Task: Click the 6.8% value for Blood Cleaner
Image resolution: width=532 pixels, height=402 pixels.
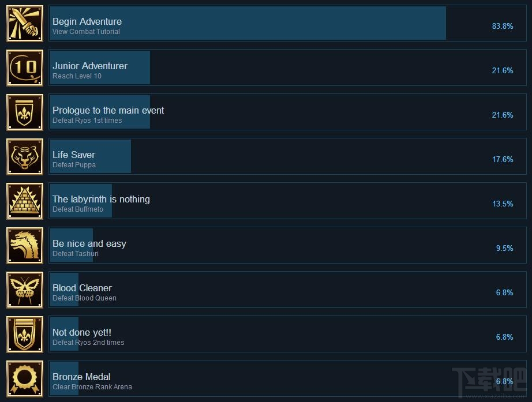Action: click(x=504, y=293)
